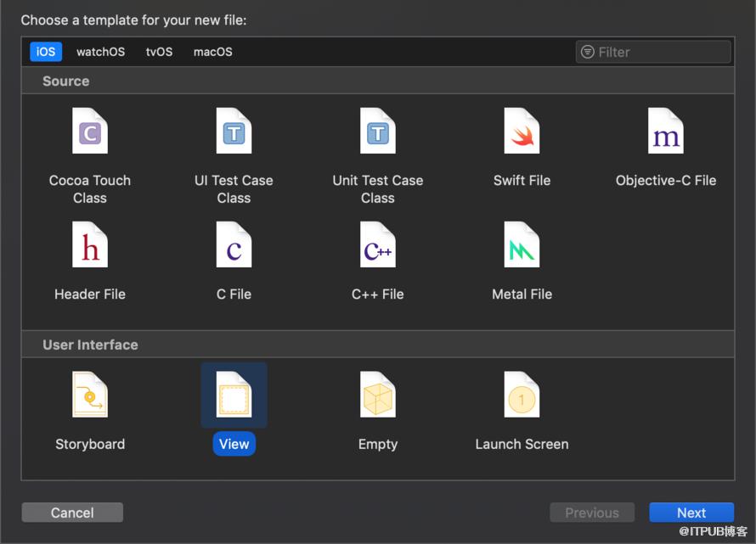The image size is (756, 544).
Task: Select the Swift File template icon
Action: [x=522, y=131]
